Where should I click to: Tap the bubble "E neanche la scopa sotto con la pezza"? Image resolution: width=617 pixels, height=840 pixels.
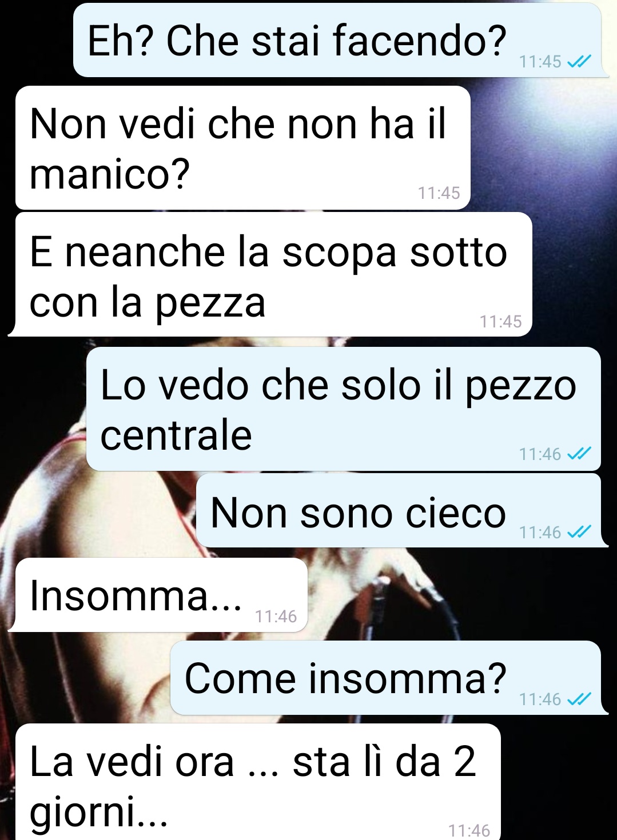click(x=270, y=274)
